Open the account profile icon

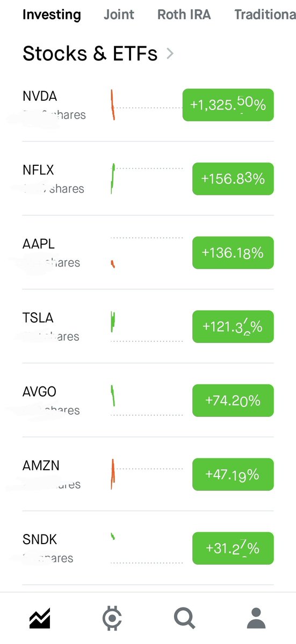coord(257,618)
